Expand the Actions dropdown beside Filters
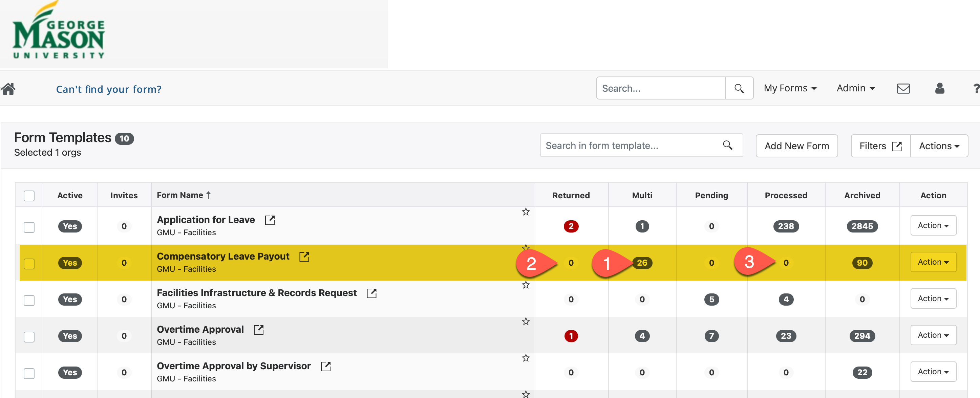 (939, 146)
